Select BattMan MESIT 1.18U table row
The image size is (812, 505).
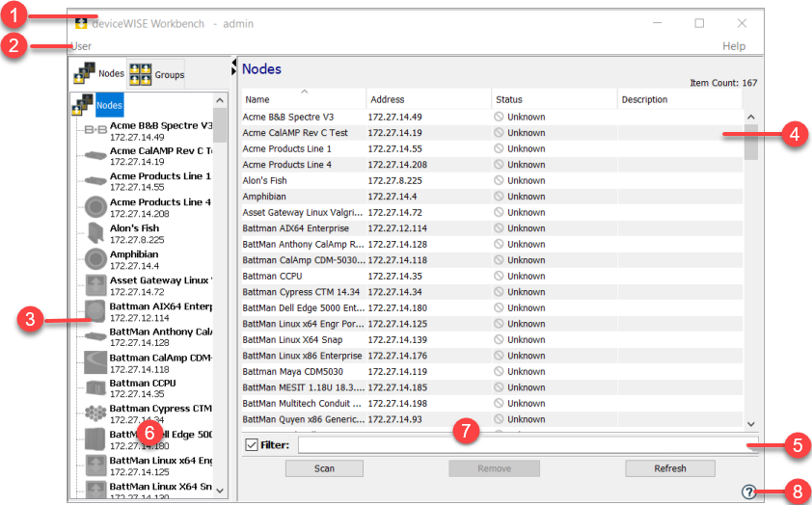(x=492, y=387)
